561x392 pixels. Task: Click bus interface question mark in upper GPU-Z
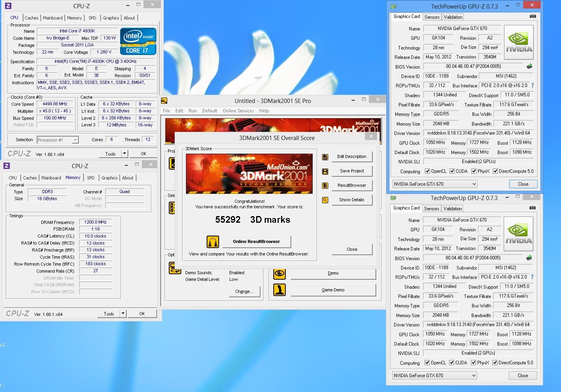(x=533, y=85)
